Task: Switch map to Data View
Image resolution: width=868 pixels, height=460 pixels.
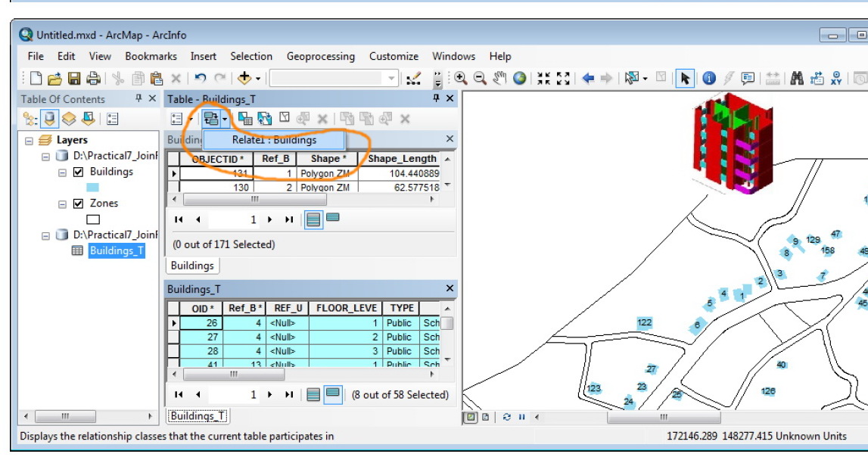Action: [x=470, y=418]
